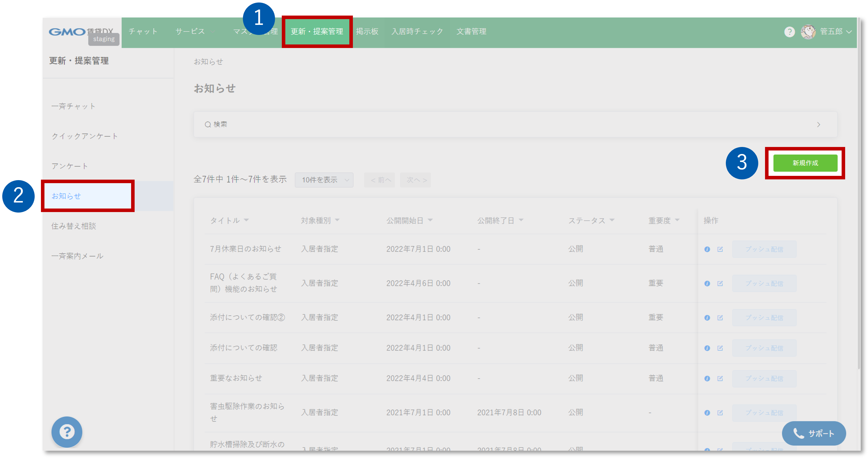
Task: Click info icon for 7月休業日のお知らせ row
Action: pyautogui.click(x=707, y=249)
